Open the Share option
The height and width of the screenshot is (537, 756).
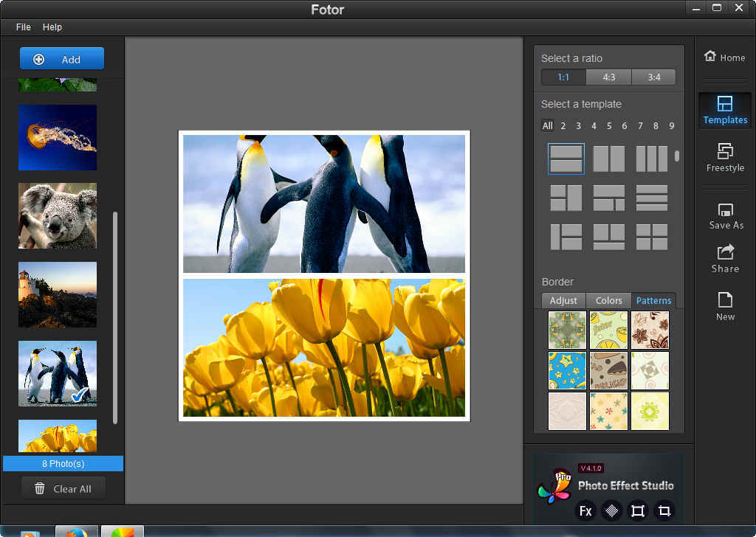[725, 259]
